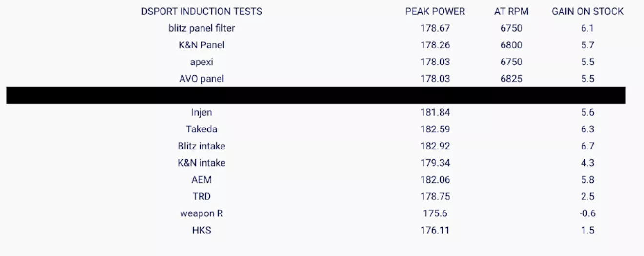644x256 pixels.
Task: Select the AVO panel cell
Action: [201, 79]
